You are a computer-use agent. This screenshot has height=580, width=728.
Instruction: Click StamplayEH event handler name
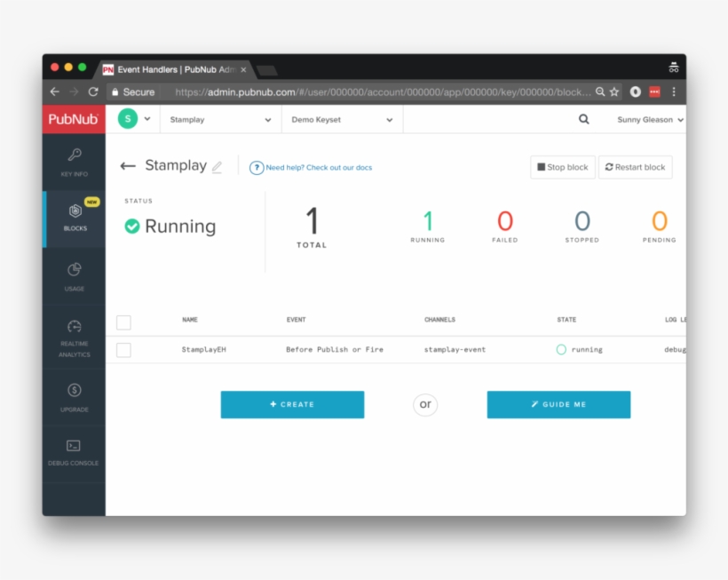[x=204, y=349]
